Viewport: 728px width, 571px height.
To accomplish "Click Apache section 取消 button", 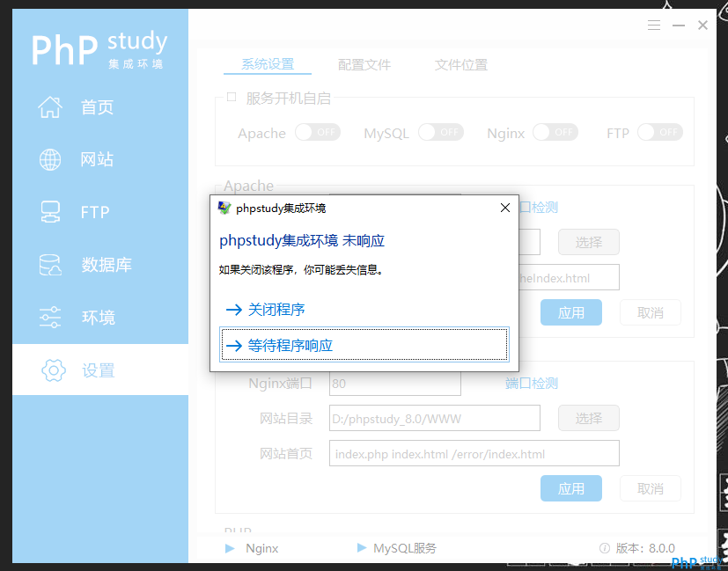I will (x=650, y=312).
